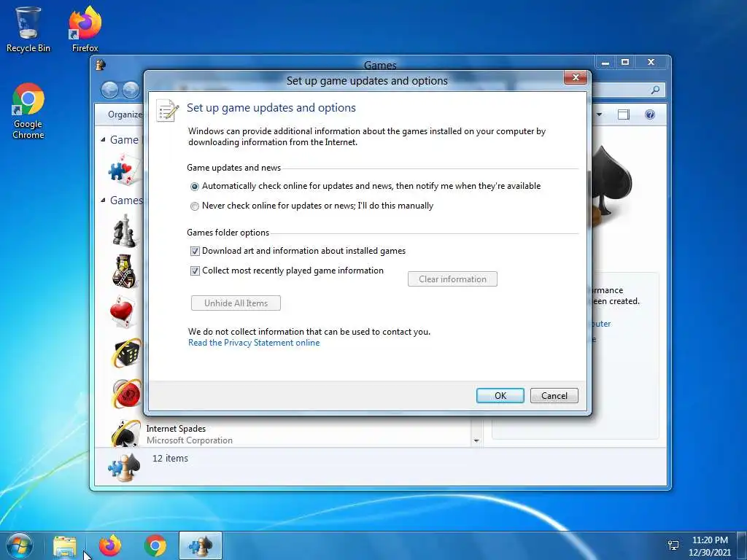Click details pane games icon
This screenshot has height=560, width=747.
point(124,467)
